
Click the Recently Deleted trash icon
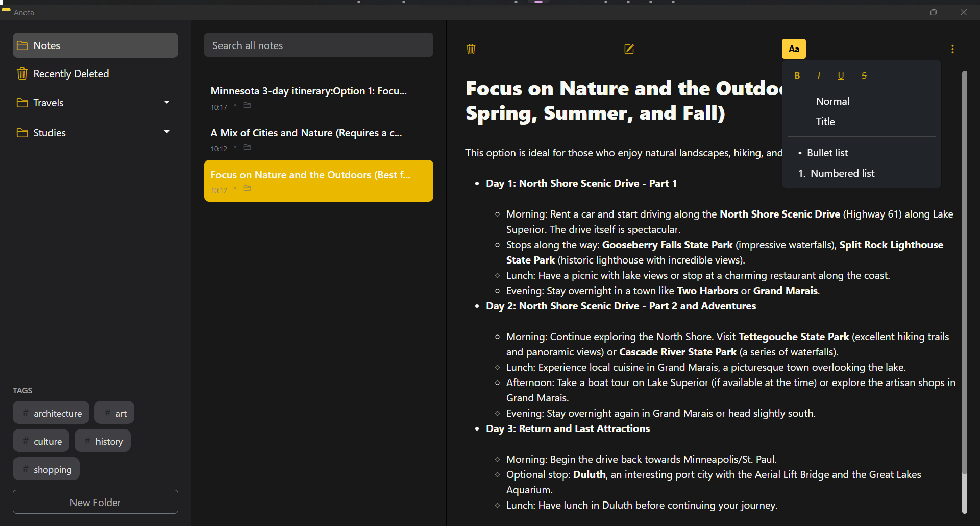point(22,74)
